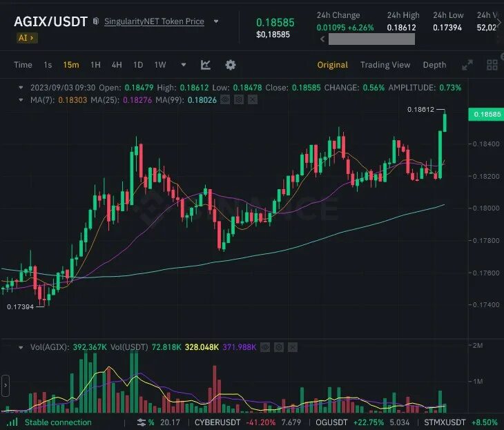Click the gray scrollbar under 24h stats

click(x=371, y=39)
